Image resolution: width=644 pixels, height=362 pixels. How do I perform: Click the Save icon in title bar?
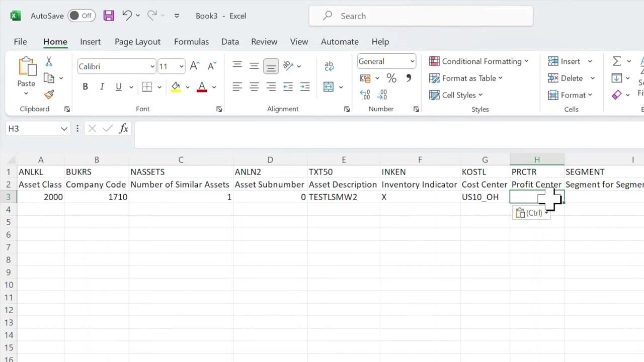point(109,16)
